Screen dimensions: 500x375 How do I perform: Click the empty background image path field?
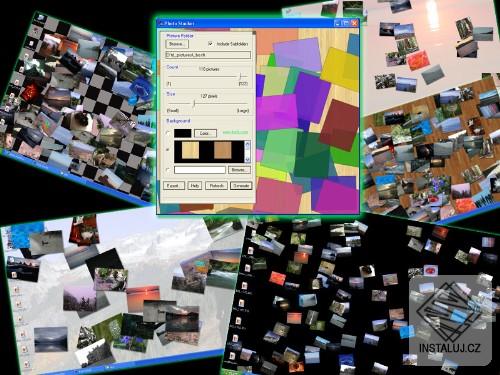[x=200, y=170]
